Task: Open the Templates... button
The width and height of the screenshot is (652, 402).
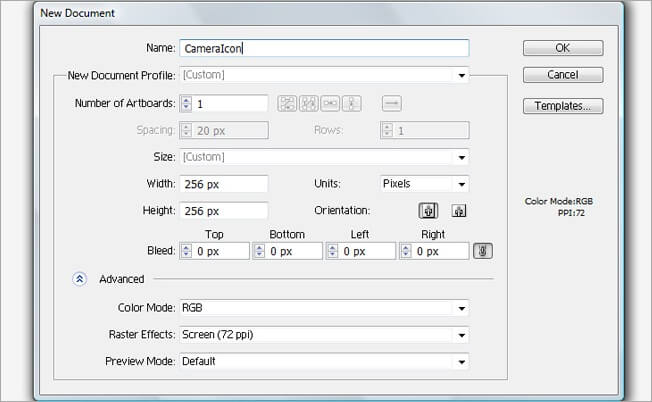Action: tap(562, 105)
